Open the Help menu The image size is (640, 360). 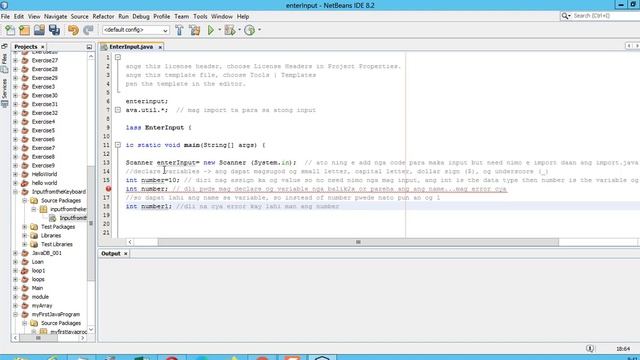[243, 17]
